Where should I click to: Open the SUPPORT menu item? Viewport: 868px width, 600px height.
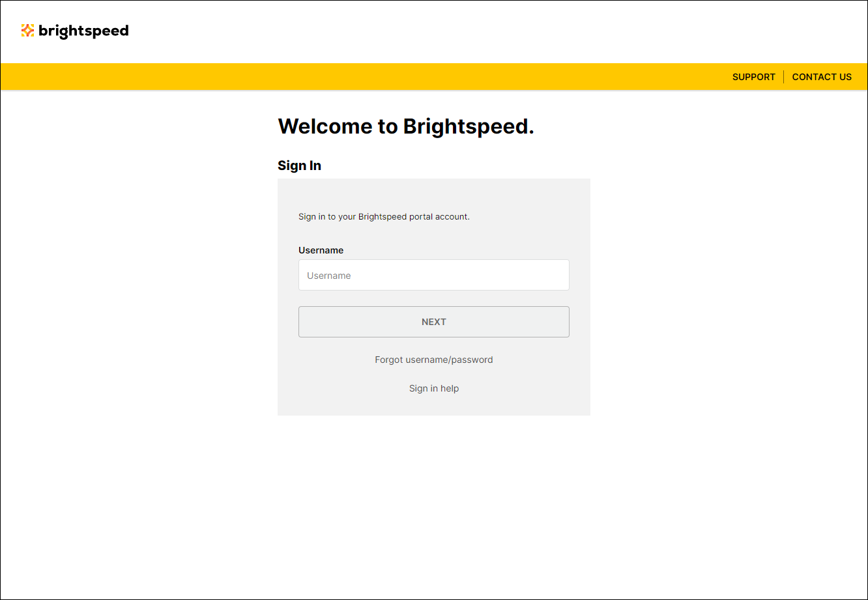click(753, 77)
